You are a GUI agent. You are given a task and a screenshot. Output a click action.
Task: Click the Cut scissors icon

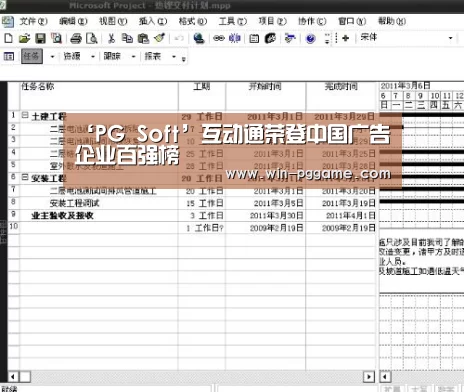point(111,38)
